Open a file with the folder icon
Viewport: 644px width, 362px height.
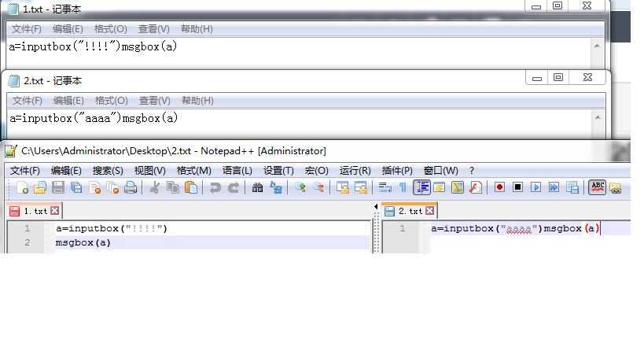tap(40, 188)
